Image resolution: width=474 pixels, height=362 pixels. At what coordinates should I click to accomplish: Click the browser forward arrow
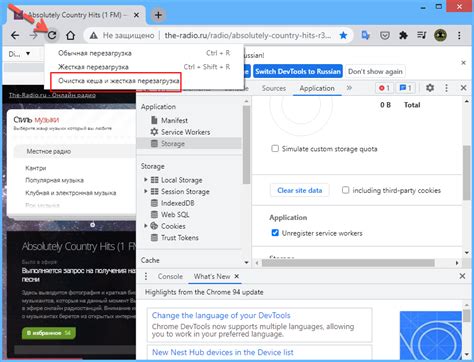tap(33, 35)
